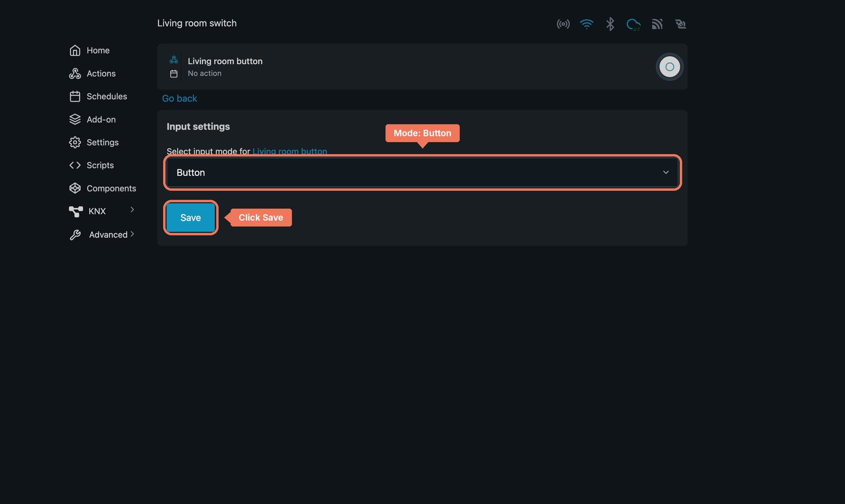The image size is (845, 504).
Task: Click the Advanced wrench icon
Action: (76, 235)
